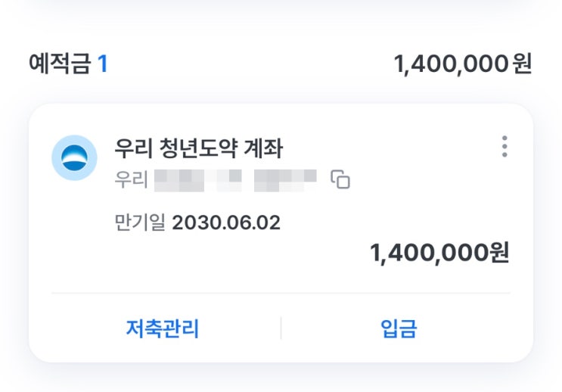Tap the Woori Bank logo icon

tap(74, 157)
